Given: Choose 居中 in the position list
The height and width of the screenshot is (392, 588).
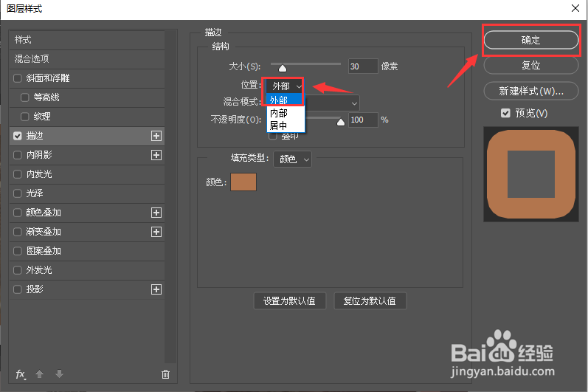Looking at the screenshot, I should 286,125.
